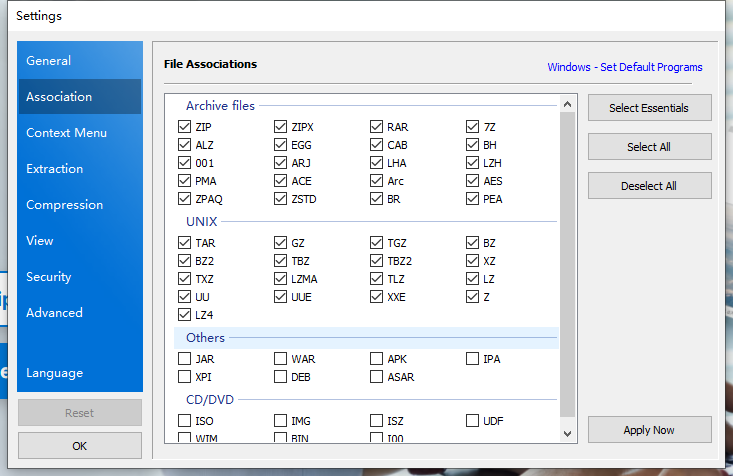Uncheck the ZPAQ checkbox

(184, 199)
